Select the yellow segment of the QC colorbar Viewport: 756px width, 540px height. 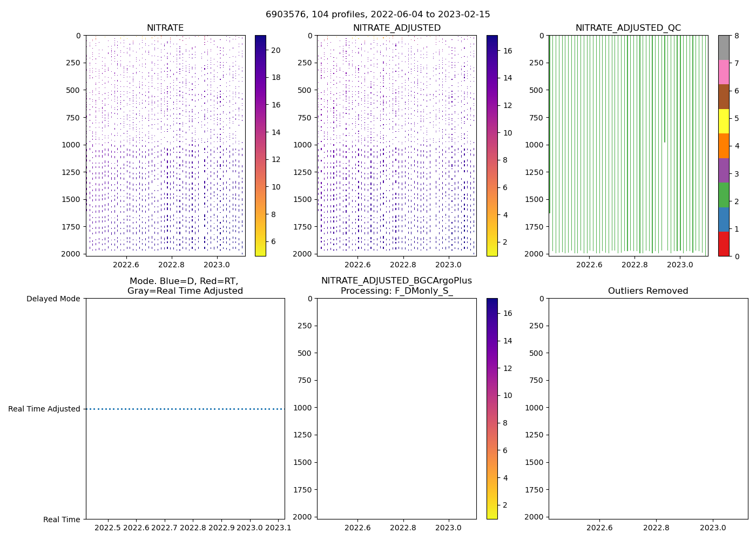tap(724, 121)
